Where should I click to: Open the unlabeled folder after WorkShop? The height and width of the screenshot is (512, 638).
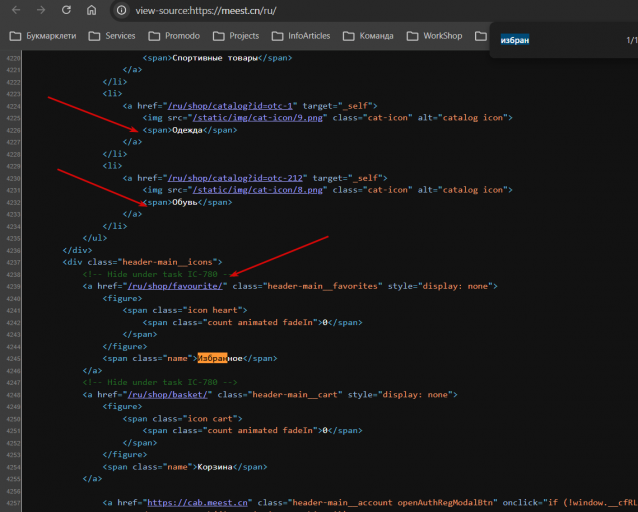click(x=481, y=36)
